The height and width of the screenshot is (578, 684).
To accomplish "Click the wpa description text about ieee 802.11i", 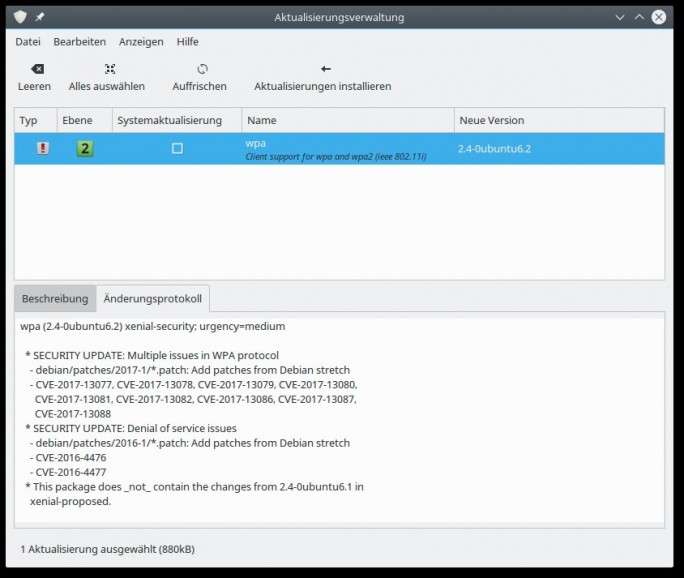I will (336, 157).
